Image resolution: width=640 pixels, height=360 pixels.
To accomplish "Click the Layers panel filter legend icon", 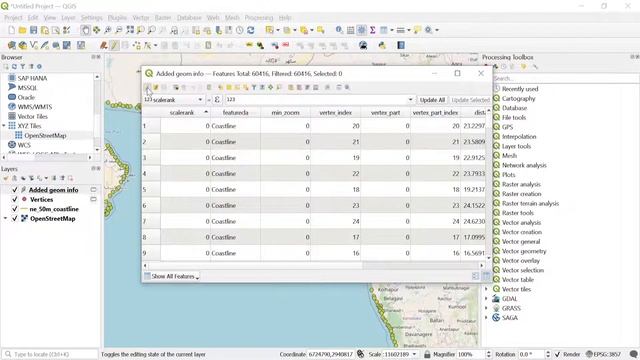I will [x=31, y=178].
